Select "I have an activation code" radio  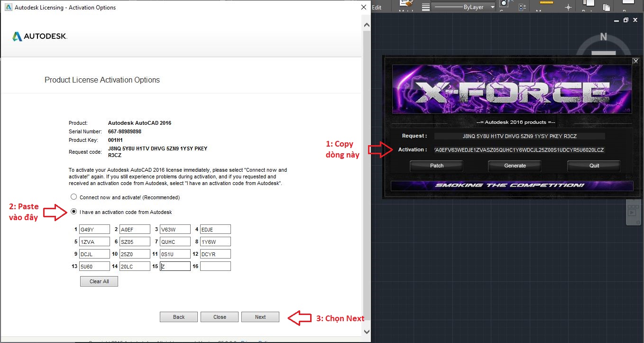74,212
